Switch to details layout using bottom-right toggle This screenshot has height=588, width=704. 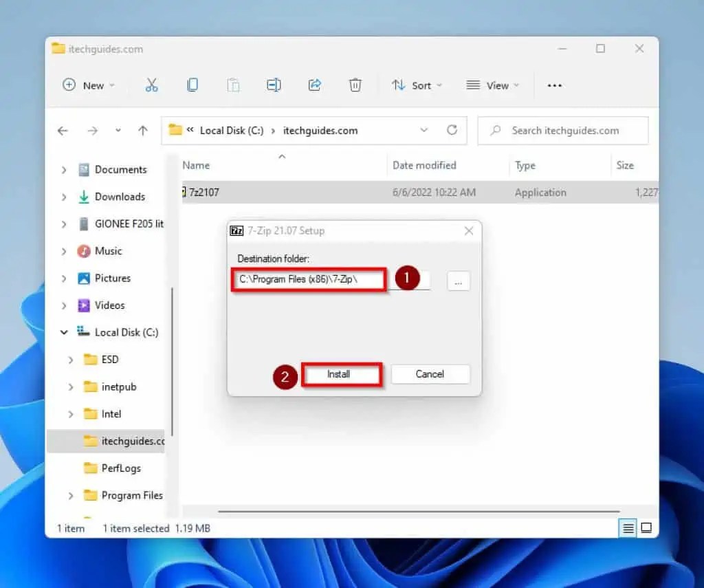pyautogui.click(x=627, y=528)
